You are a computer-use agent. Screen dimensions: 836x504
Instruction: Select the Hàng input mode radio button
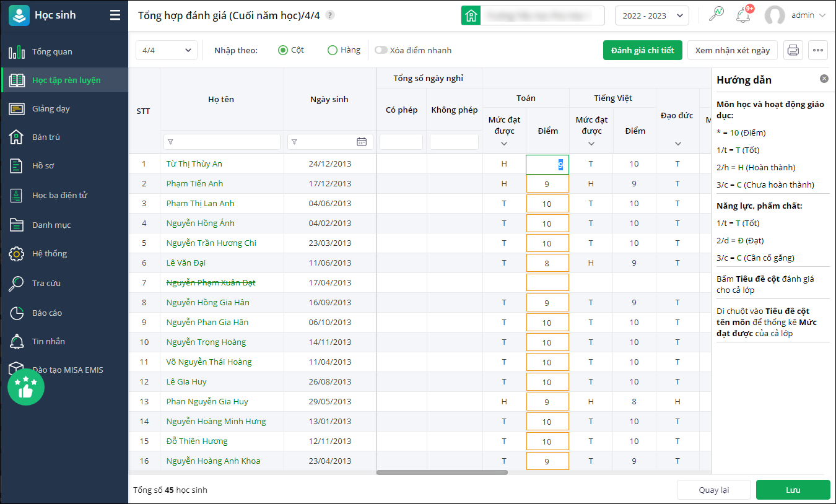[333, 50]
